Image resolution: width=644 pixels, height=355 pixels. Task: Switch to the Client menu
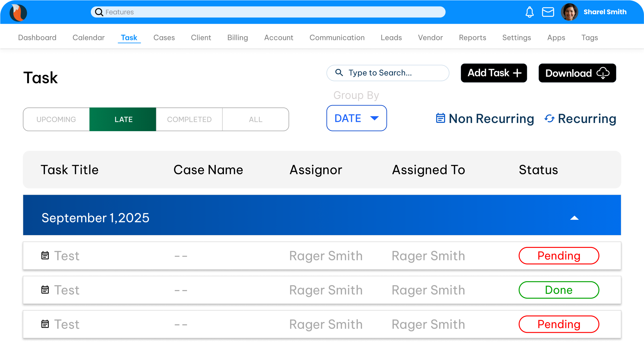201,37
